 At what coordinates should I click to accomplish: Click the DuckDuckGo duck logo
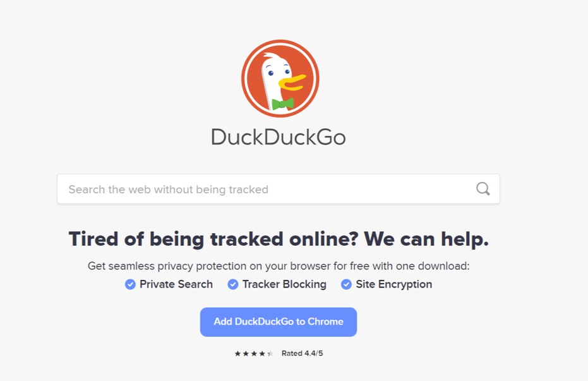click(x=280, y=78)
